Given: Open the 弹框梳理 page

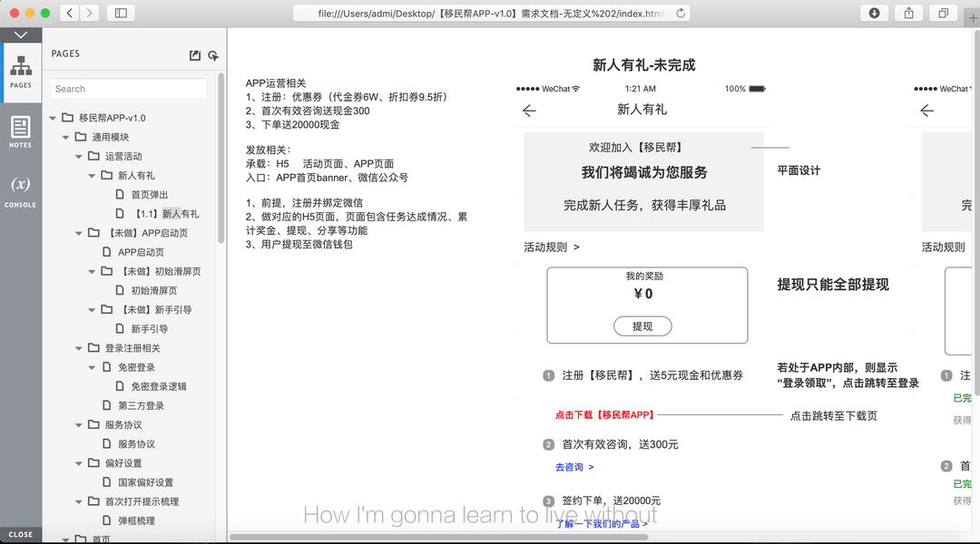Looking at the screenshot, I should point(136,521).
